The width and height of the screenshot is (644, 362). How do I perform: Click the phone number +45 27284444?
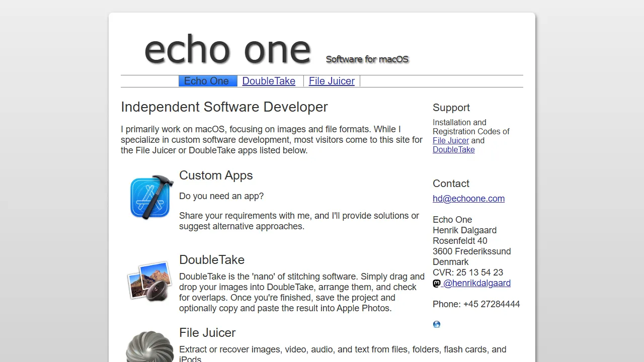492,304
